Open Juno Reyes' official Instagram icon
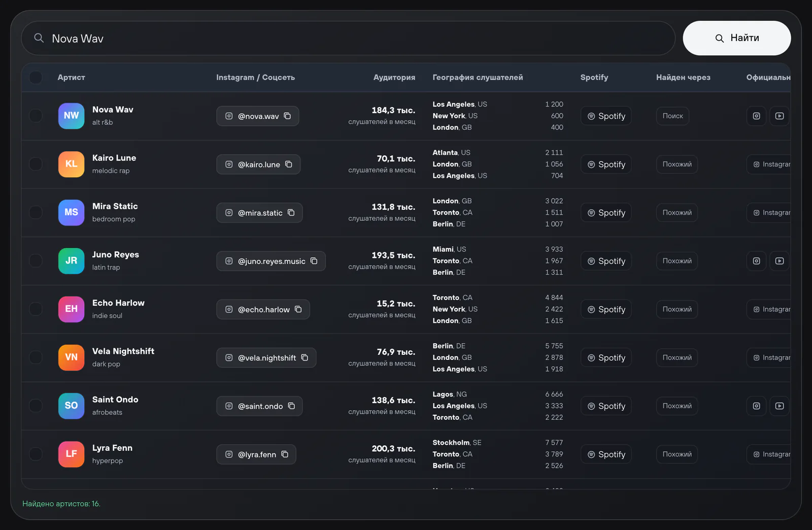Screen dimensions: 812x530 click(x=756, y=261)
